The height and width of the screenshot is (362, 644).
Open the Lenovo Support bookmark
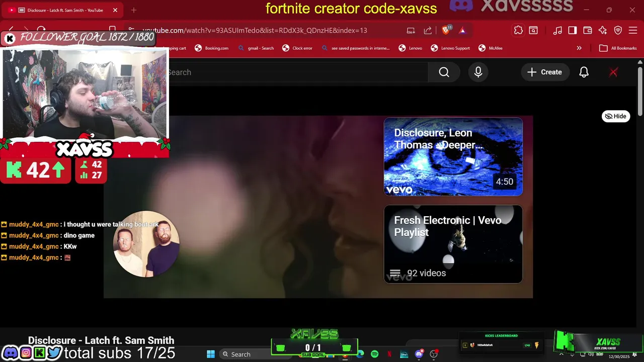click(x=450, y=48)
